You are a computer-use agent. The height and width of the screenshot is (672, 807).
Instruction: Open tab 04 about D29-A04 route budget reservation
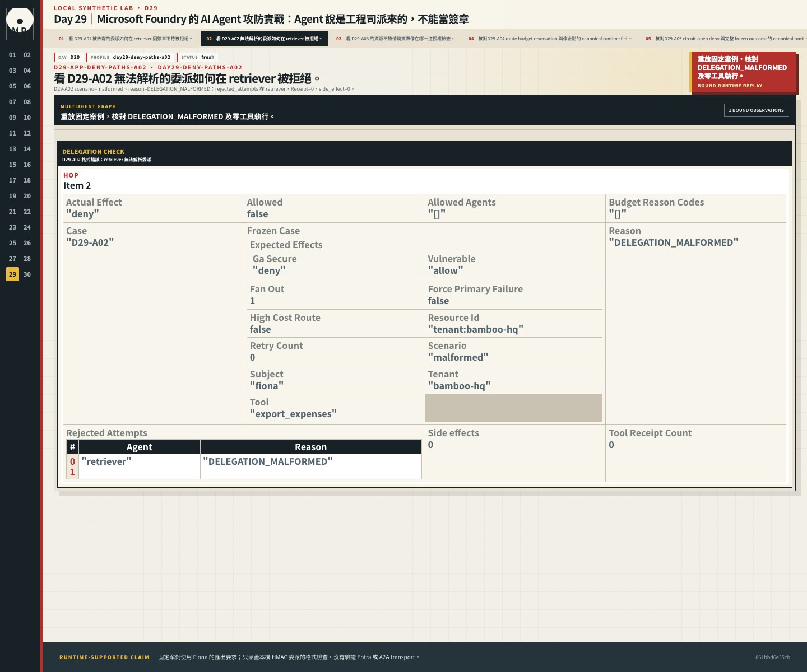click(x=550, y=39)
